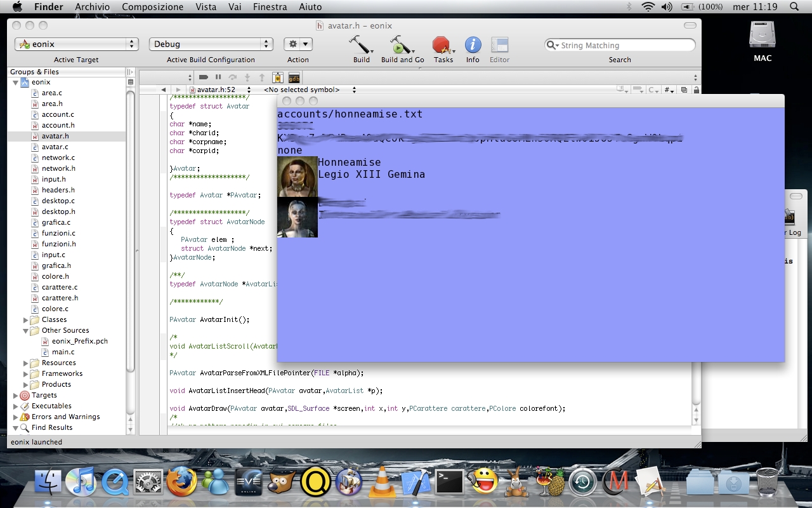This screenshot has height=508, width=812.
Task: Collapse the Other Sources folder
Action: [26, 331]
